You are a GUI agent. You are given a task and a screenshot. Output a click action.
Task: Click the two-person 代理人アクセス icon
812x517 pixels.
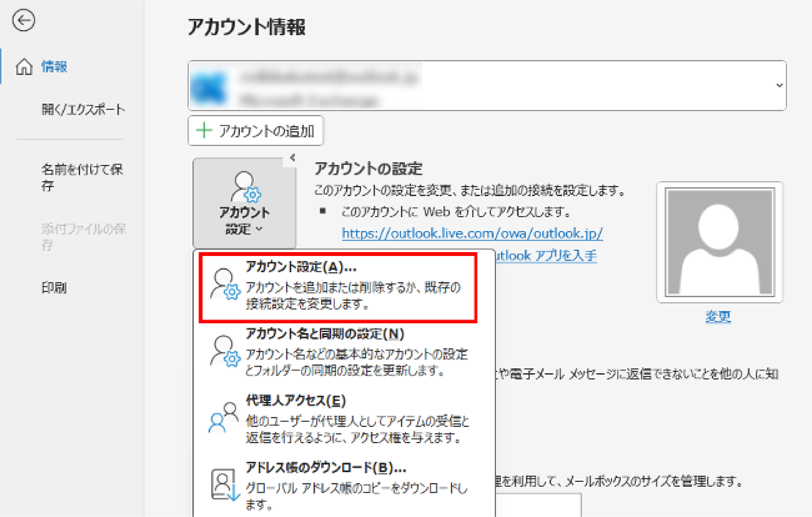tap(224, 417)
